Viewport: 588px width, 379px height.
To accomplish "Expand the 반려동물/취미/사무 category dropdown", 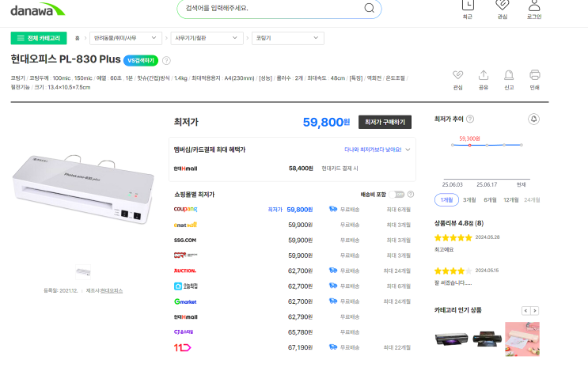I will [x=126, y=38].
